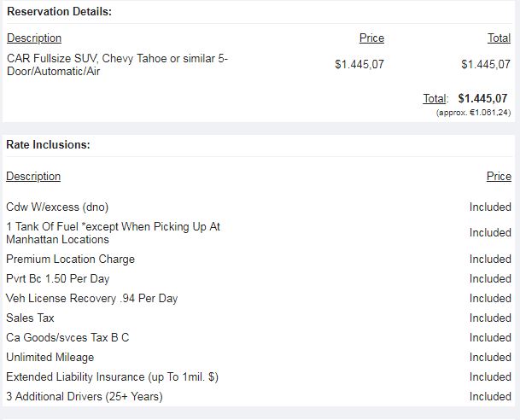The image size is (520, 420).
Task: Click the underlined Total label beside $1.445,07
Action: 435,99
